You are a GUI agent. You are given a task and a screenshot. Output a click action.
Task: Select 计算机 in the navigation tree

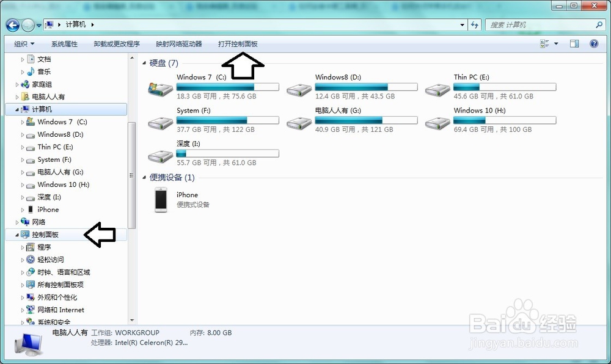[42, 109]
